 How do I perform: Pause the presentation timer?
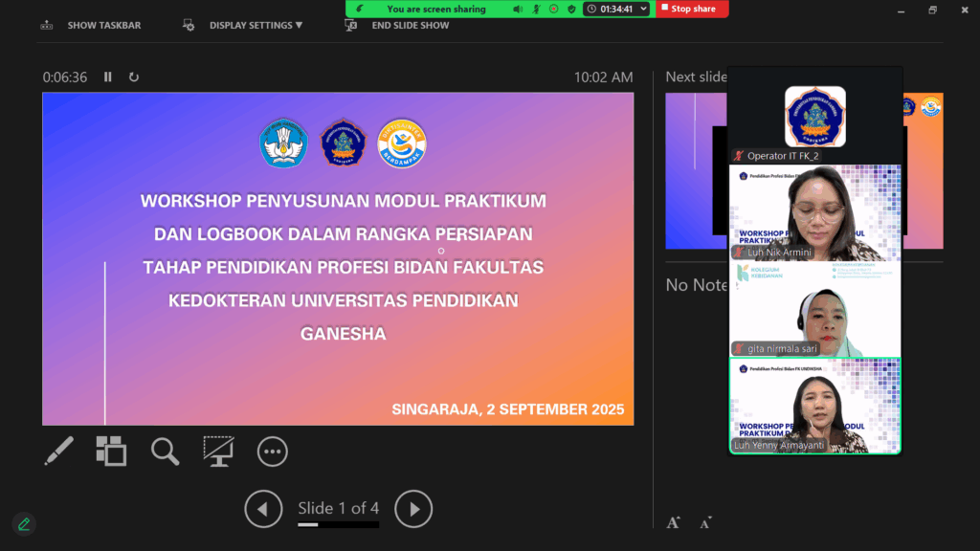coord(107,77)
